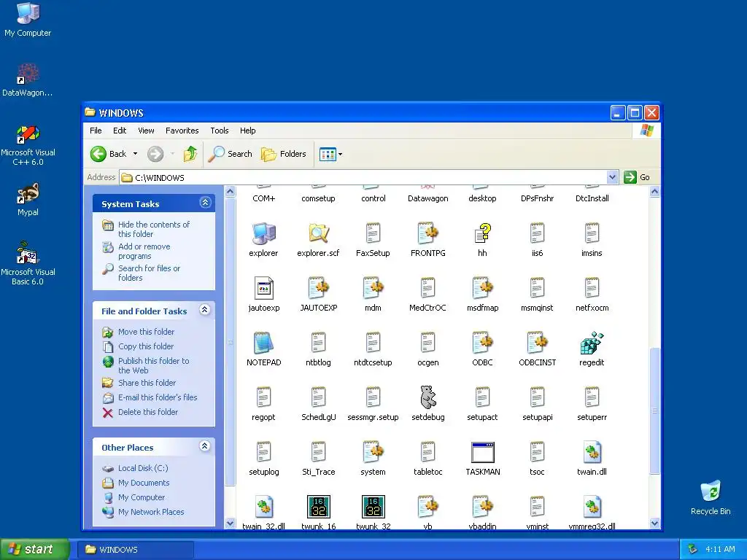The width and height of the screenshot is (747, 560).
Task: Open the Back history dropdown arrow
Action: pos(135,154)
